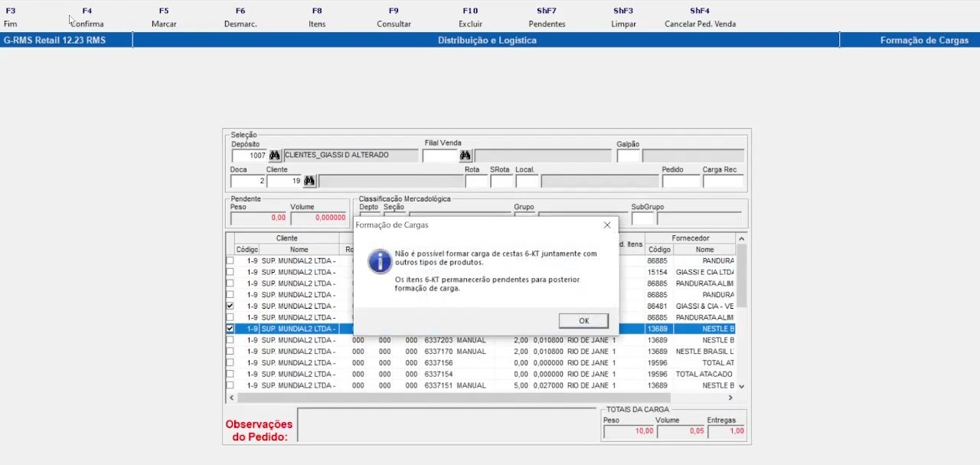Click the Fornecedor column group header

tap(691, 238)
